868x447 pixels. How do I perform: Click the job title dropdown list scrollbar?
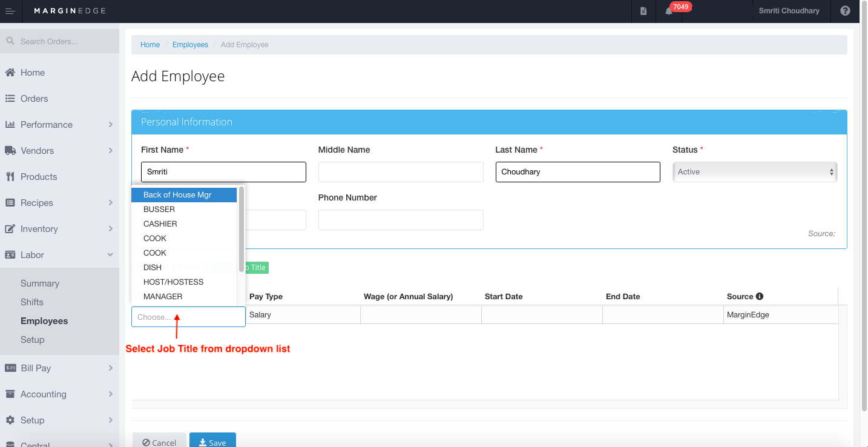242,229
